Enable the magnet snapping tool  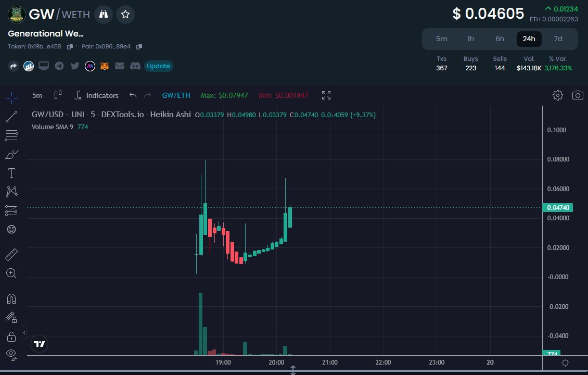point(11,298)
